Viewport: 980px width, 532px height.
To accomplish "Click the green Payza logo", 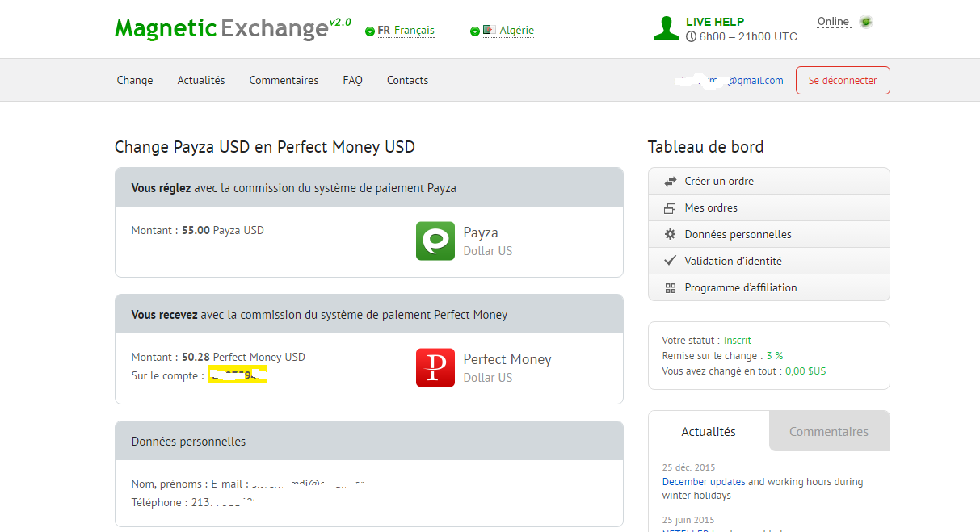I will [435, 241].
